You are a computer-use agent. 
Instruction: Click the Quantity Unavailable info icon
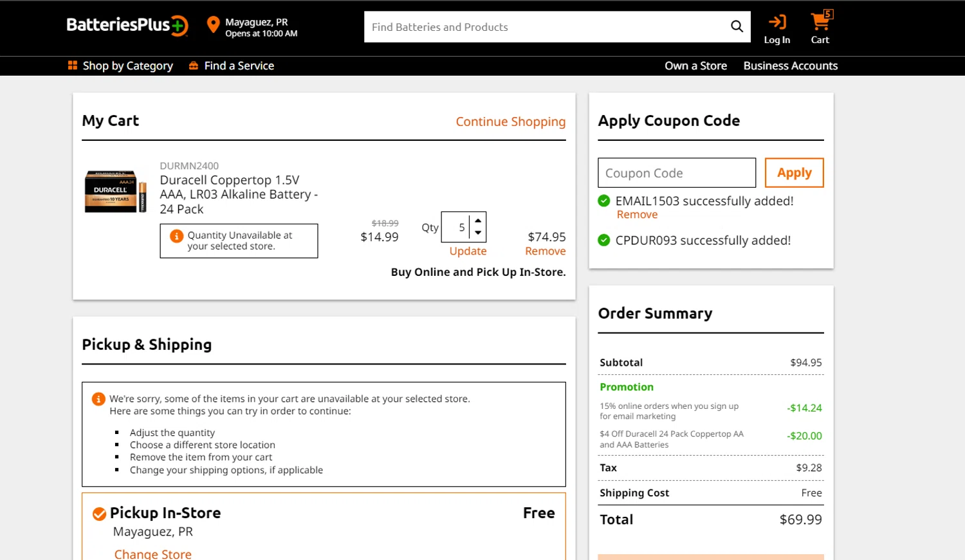coord(176,236)
